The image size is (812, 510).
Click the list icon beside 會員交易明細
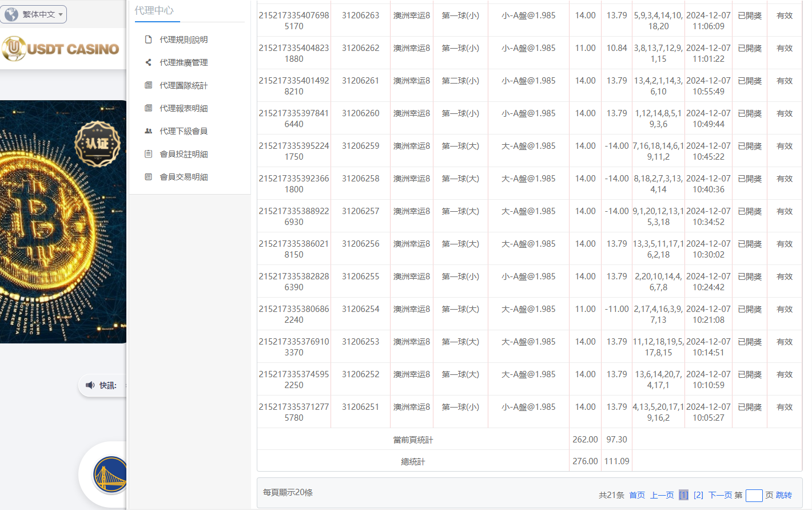(149, 177)
